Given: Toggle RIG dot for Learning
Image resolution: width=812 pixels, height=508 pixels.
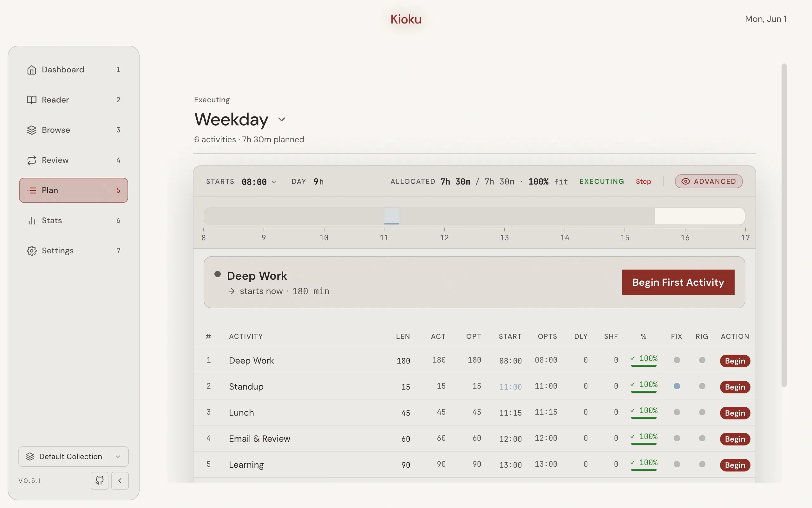Looking at the screenshot, I should [x=702, y=464].
